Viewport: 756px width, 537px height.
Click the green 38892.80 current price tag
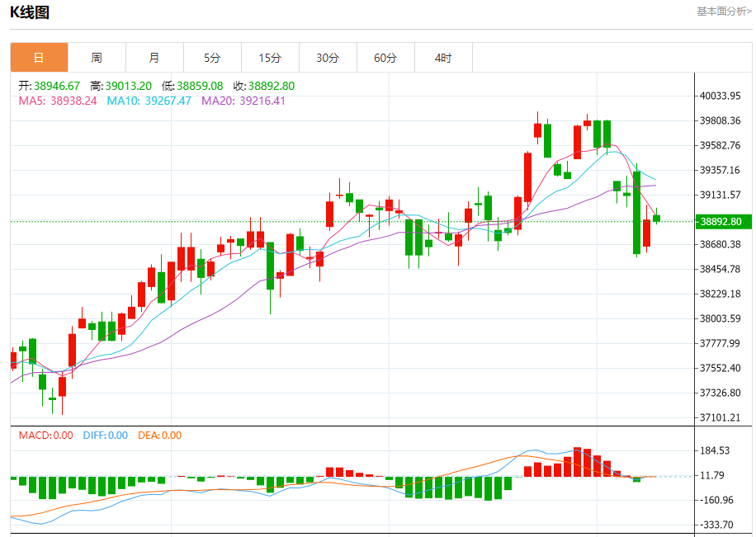[x=723, y=222]
